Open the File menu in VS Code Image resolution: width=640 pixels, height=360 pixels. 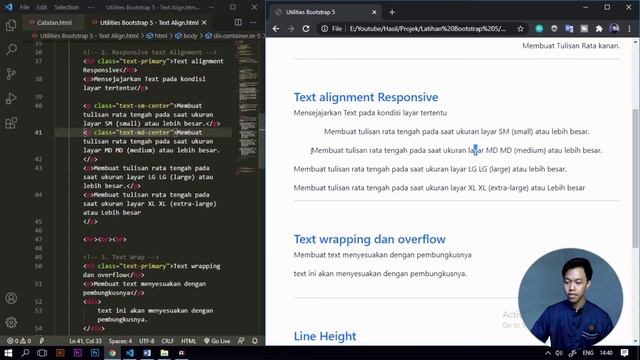click(x=24, y=7)
